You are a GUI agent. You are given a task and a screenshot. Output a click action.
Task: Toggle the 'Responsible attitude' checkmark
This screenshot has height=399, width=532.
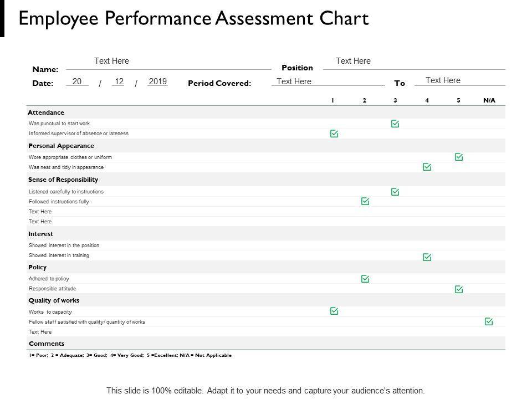point(459,289)
